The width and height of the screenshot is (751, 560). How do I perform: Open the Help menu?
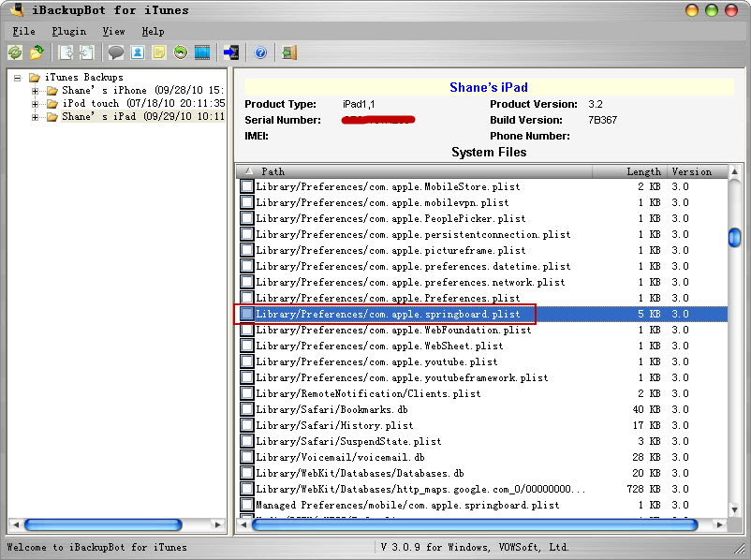[153, 32]
